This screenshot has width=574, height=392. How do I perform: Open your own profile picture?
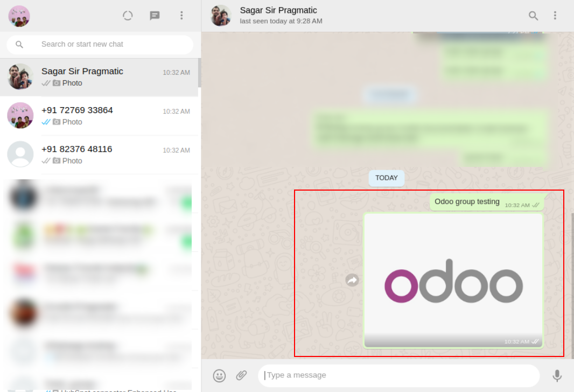[19, 16]
